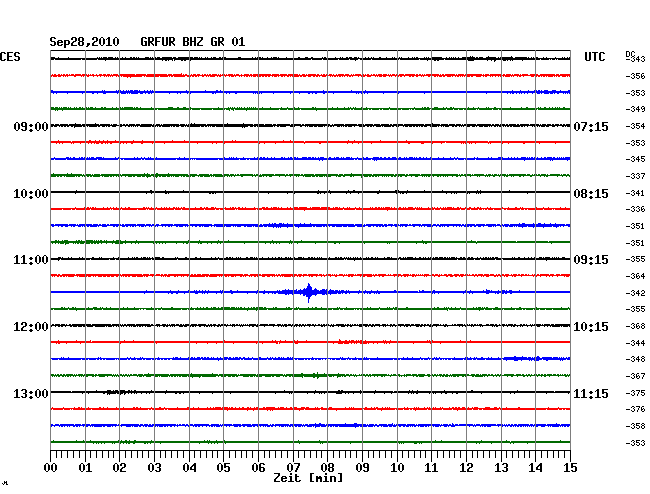Select the station title GRFUR BHZ GR 01
This screenshot has height=494, width=650.
pyautogui.click(x=193, y=42)
